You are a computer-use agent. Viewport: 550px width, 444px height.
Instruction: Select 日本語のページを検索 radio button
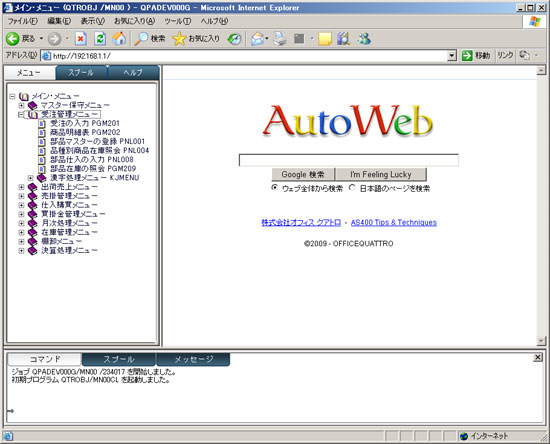point(352,188)
